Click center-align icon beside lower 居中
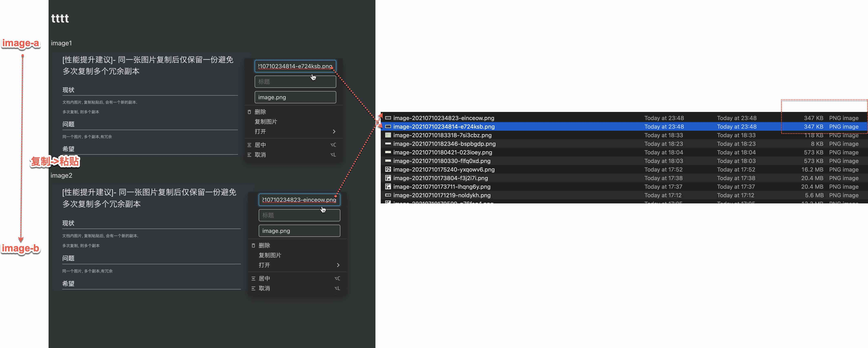Screen dimensions: 868x348 click(253, 279)
